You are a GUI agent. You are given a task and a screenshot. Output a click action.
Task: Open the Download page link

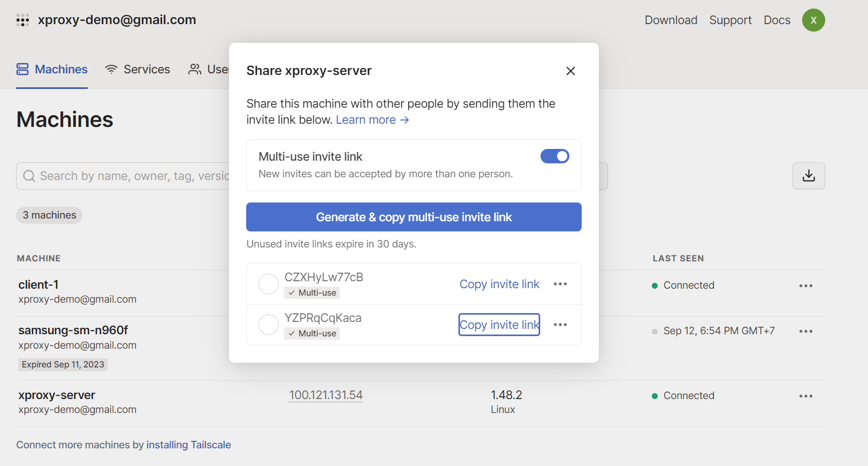(671, 20)
